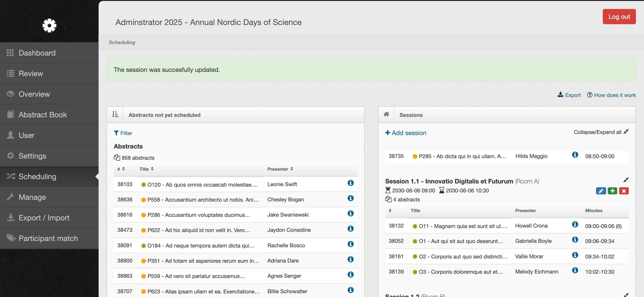The width and height of the screenshot is (644, 297).
Task: Collapse Session 1.1 using its arrows icon
Action: click(626, 180)
